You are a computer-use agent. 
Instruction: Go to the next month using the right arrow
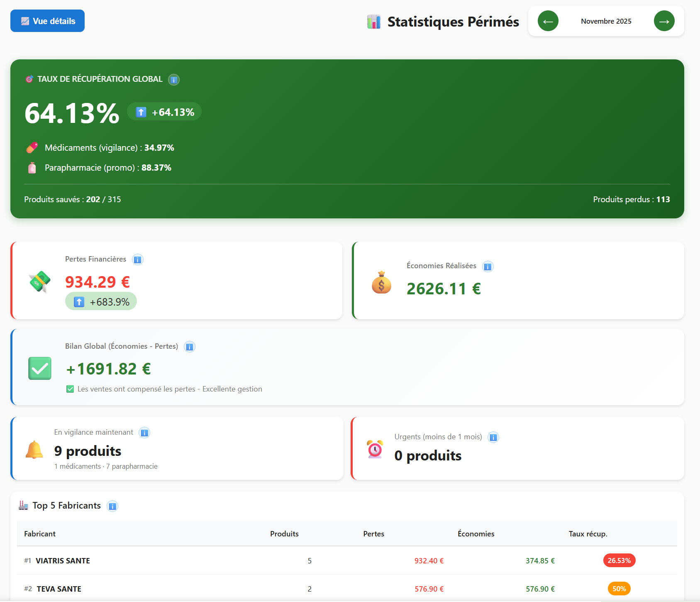click(x=664, y=21)
